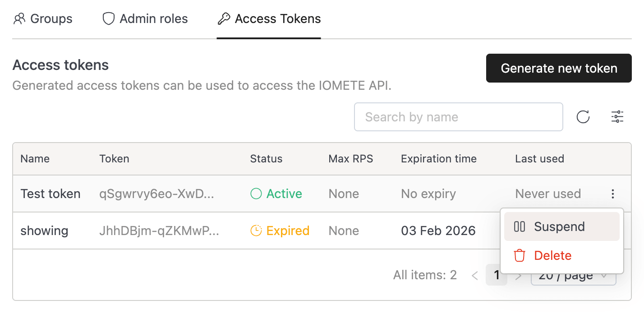Click the Expired status clock icon
Viewport: 644px width, 314px height.
point(256,231)
